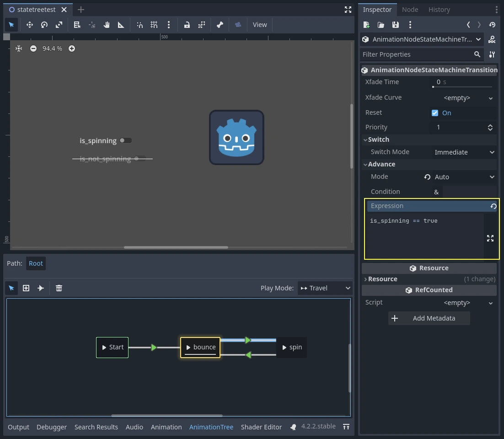
Task: Toggle the is_spinning switch
Action: [125, 140]
